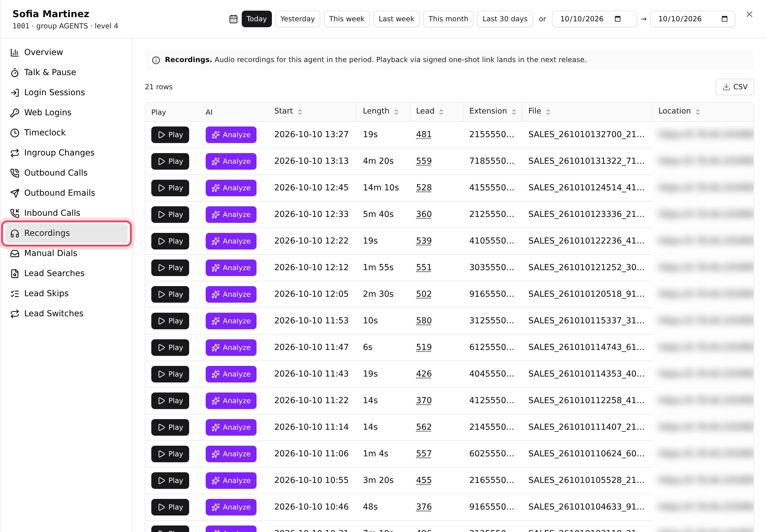Analyze the 13:13 recording with AI
The height and width of the screenshot is (532, 766).
point(231,161)
